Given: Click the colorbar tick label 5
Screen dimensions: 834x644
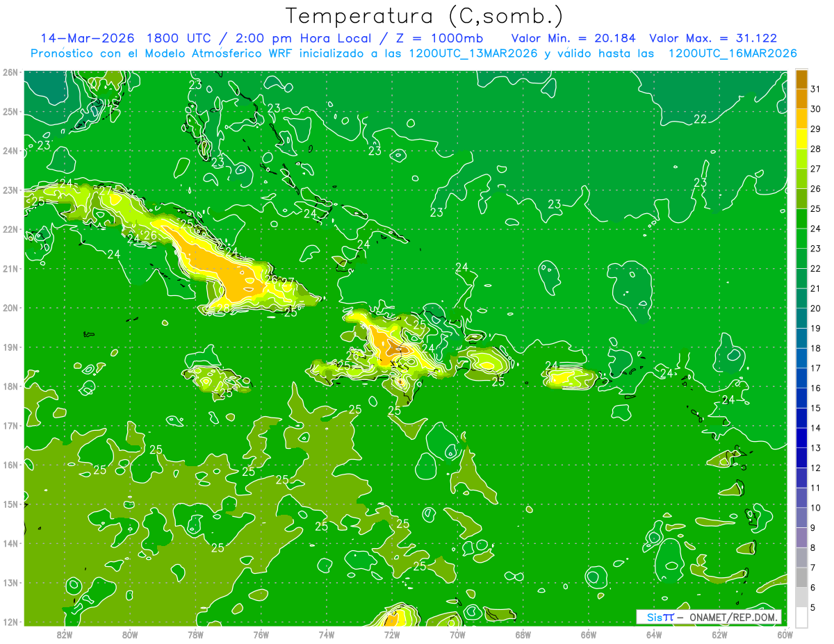Looking at the screenshot, I should tap(814, 607).
